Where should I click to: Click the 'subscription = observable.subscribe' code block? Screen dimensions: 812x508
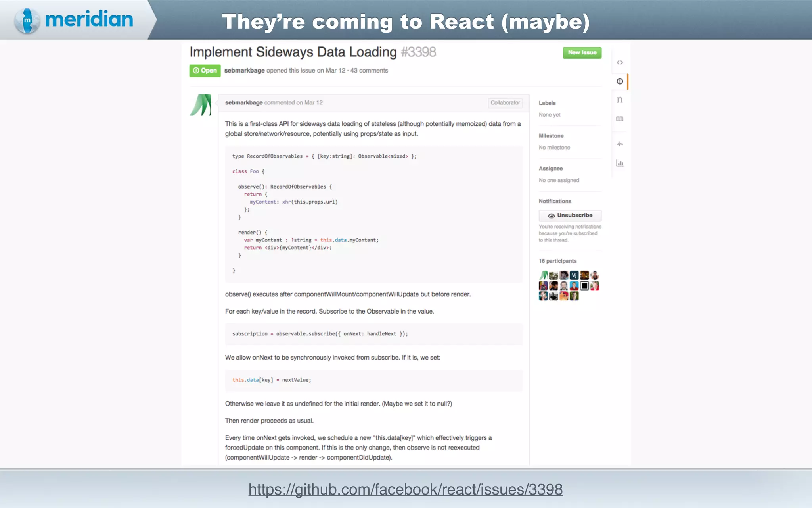[374, 334]
